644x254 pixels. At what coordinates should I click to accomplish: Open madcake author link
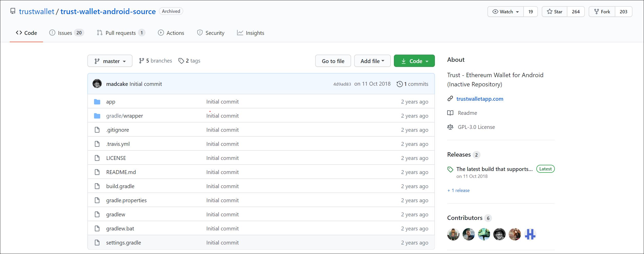tap(117, 84)
